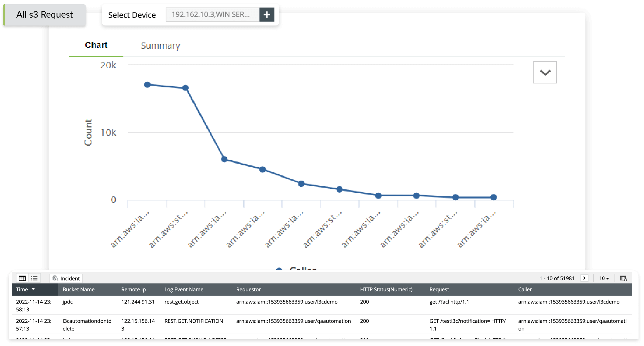This screenshot has height=346, width=644.
Task: Expand the Select Device field
Action: point(213,14)
